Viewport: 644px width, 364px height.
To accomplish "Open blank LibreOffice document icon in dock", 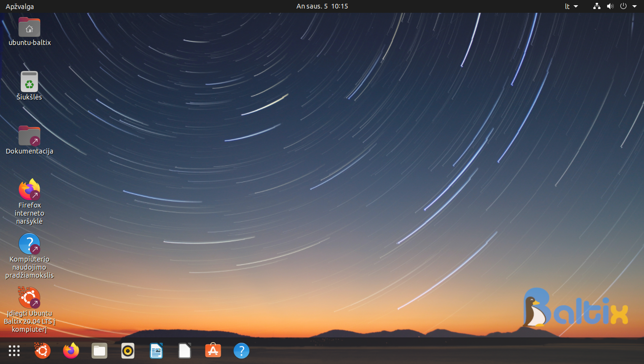I will pyautogui.click(x=185, y=351).
